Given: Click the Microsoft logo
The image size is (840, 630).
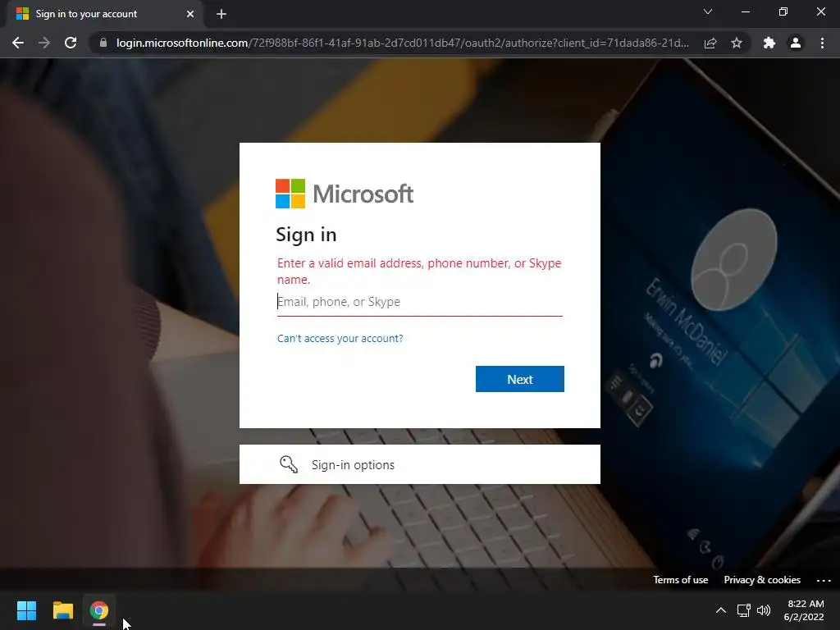Looking at the screenshot, I should click(345, 194).
